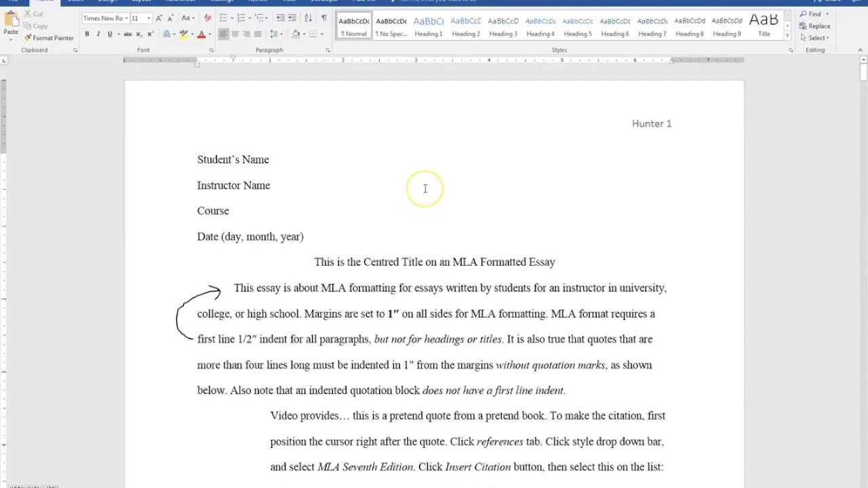This screenshot has width=868, height=488.
Task: Open the font color arrow
Action: tap(210, 34)
